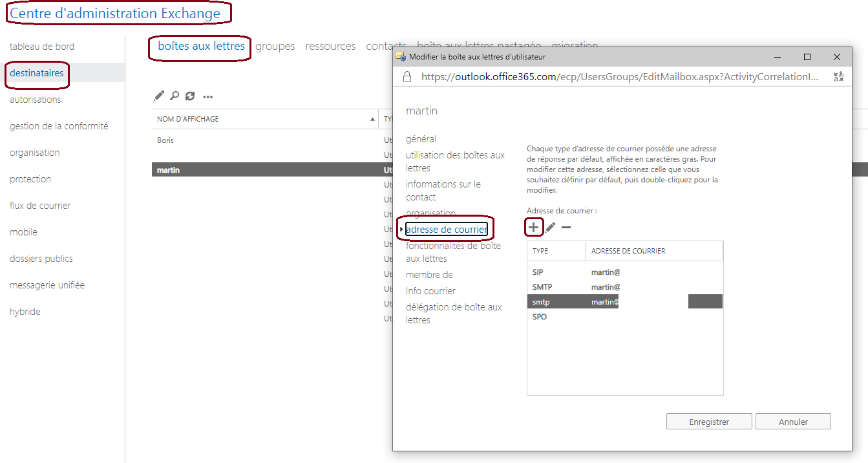Open Info courrier section
Image resolution: width=868 pixels, height=463 pixels.
pos(430,291)
